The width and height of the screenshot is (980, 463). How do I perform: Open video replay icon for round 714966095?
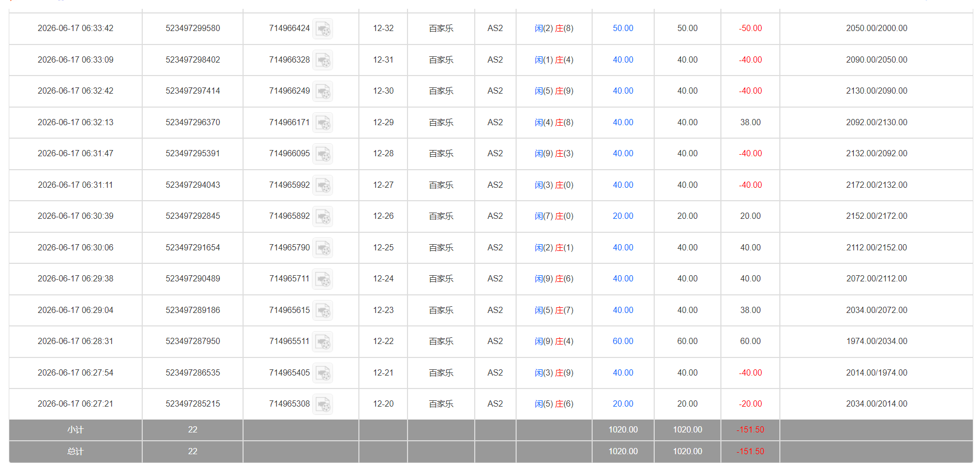click(323, 154)
